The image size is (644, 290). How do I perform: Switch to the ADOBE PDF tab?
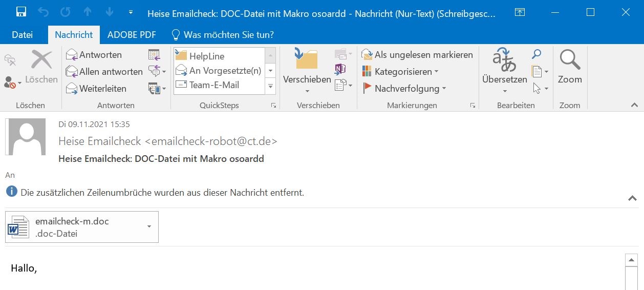point(132,35)
